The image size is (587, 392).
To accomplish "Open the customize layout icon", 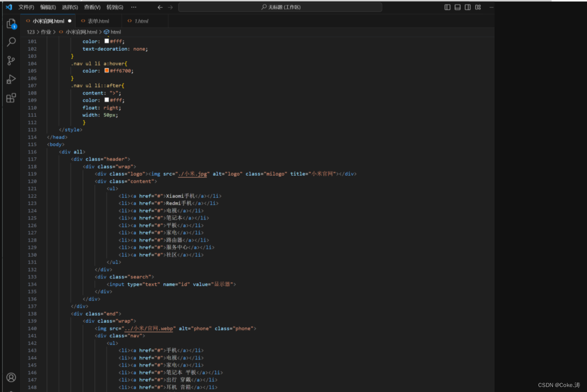I will point(478,7).
